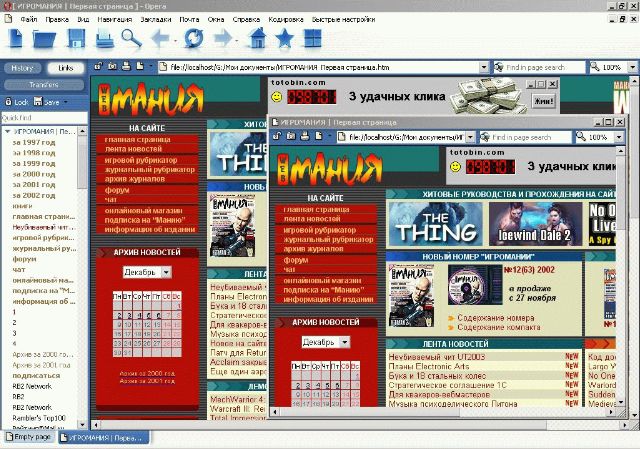Click Планы Electronic Arts news link in front window
The image size is (640, 449).
(x=429, y=366)
